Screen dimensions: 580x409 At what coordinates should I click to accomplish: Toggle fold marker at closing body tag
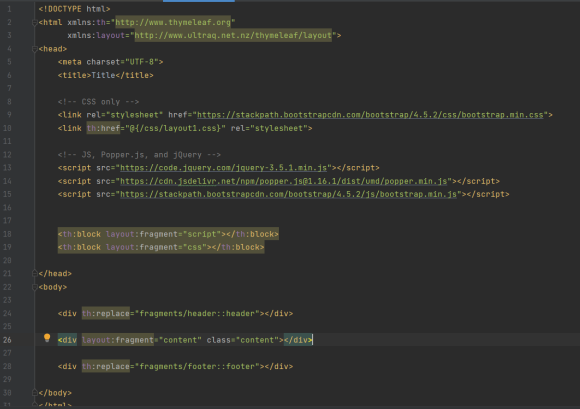34,393
